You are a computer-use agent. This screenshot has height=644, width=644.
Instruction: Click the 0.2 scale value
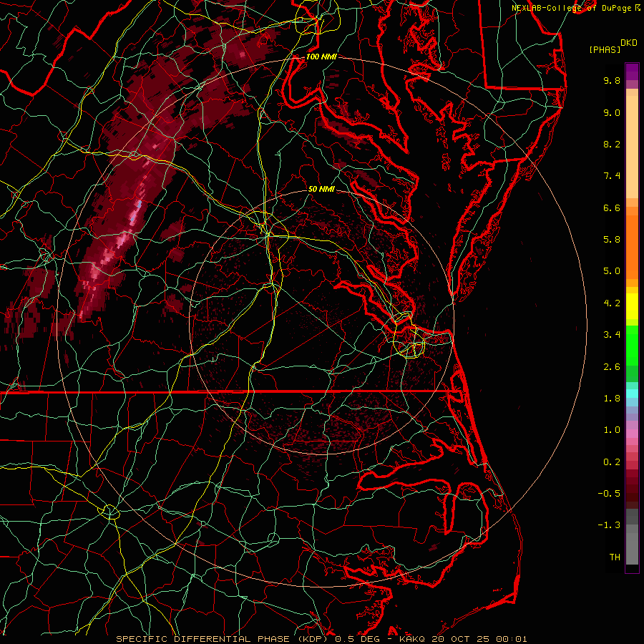click(x=612, y=462)
